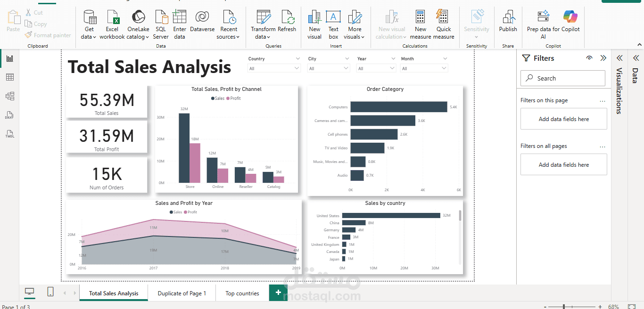Open Filters on this page options

click(603, 101)
